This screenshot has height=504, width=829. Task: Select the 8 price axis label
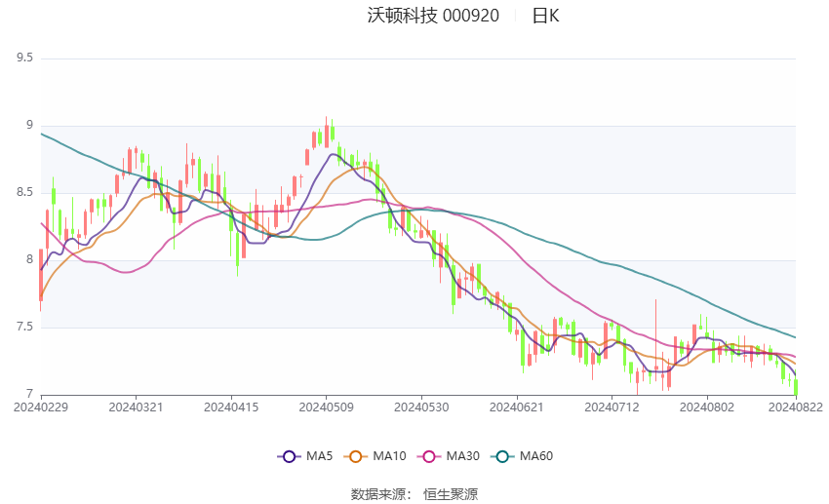coord(29,259)
